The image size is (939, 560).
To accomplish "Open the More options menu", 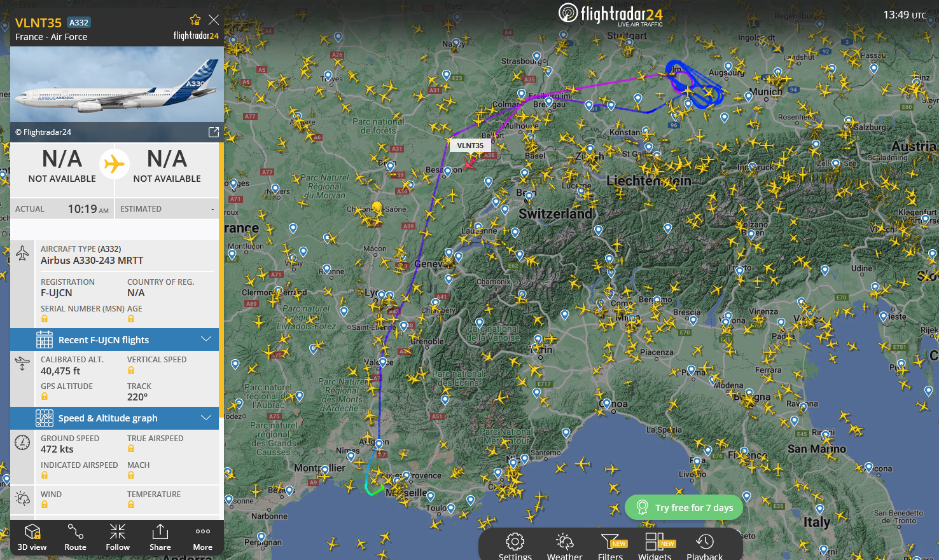I will coord(203,537).
